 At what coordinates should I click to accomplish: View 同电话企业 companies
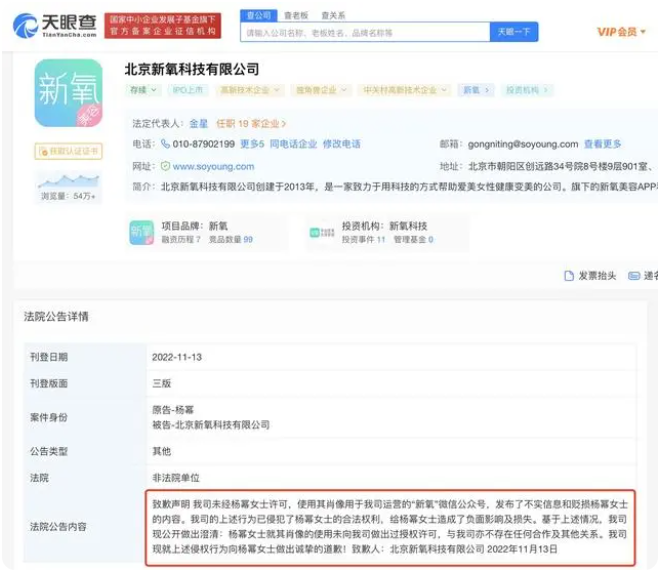(293, 144)
